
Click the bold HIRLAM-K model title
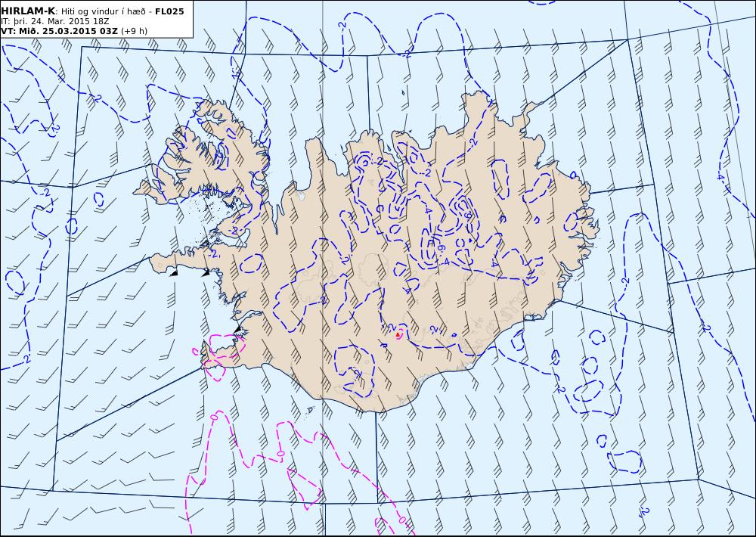(28, 11)
